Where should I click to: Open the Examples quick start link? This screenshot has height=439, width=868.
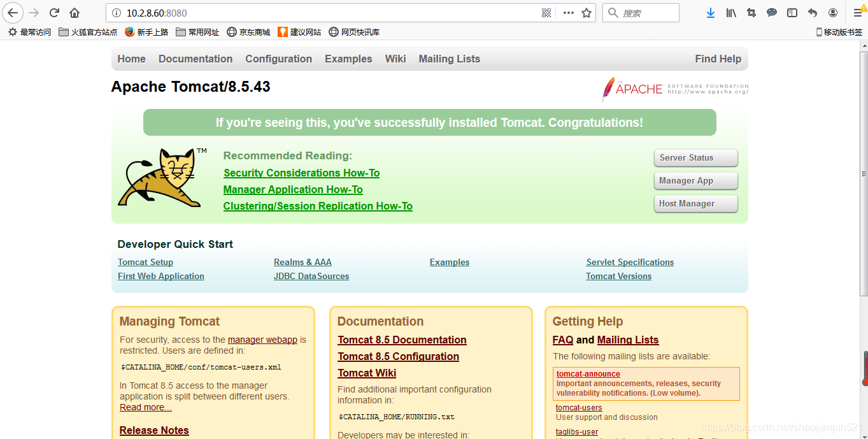pyautogui.click(x=450, y=262)
